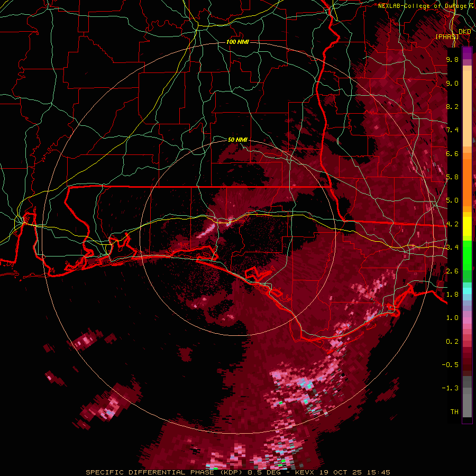Click the 3.4 value on the color scale

point(452,248)
